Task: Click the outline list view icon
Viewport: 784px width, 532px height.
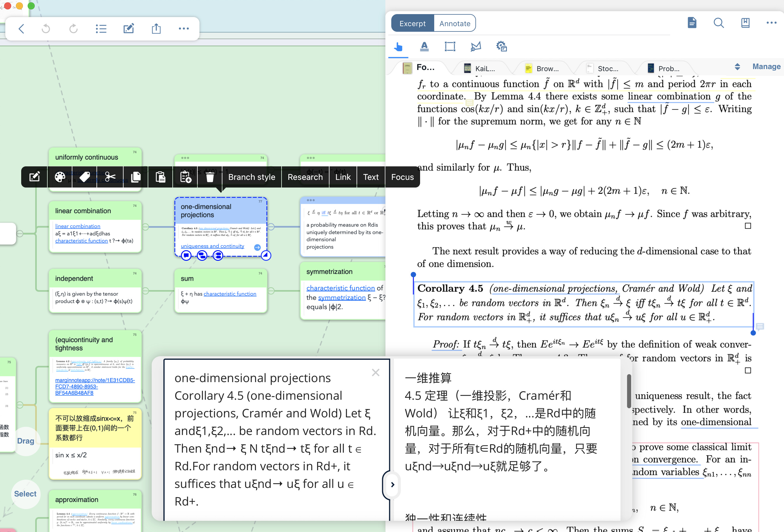Action: (101, 29)
